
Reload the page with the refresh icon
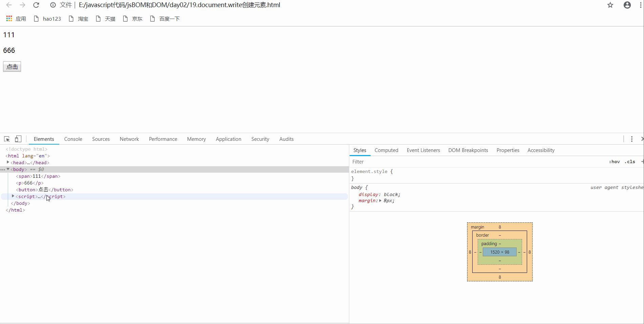(36, 5)
